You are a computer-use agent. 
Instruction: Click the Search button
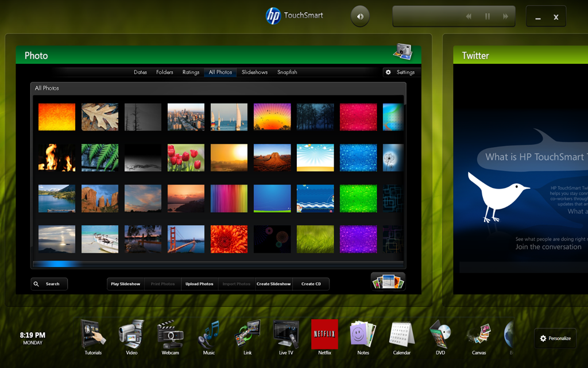pos(49,284)
